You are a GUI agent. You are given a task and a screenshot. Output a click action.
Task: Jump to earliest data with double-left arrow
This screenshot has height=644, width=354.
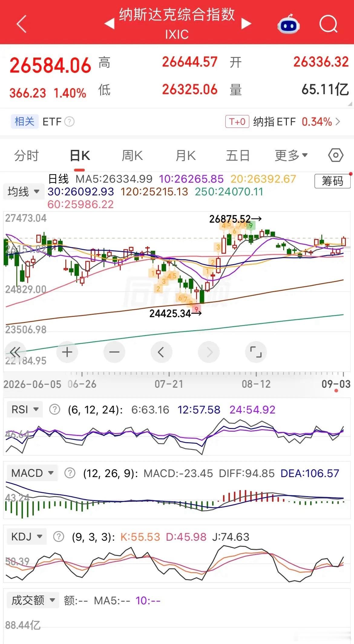[x=15, y=352]
